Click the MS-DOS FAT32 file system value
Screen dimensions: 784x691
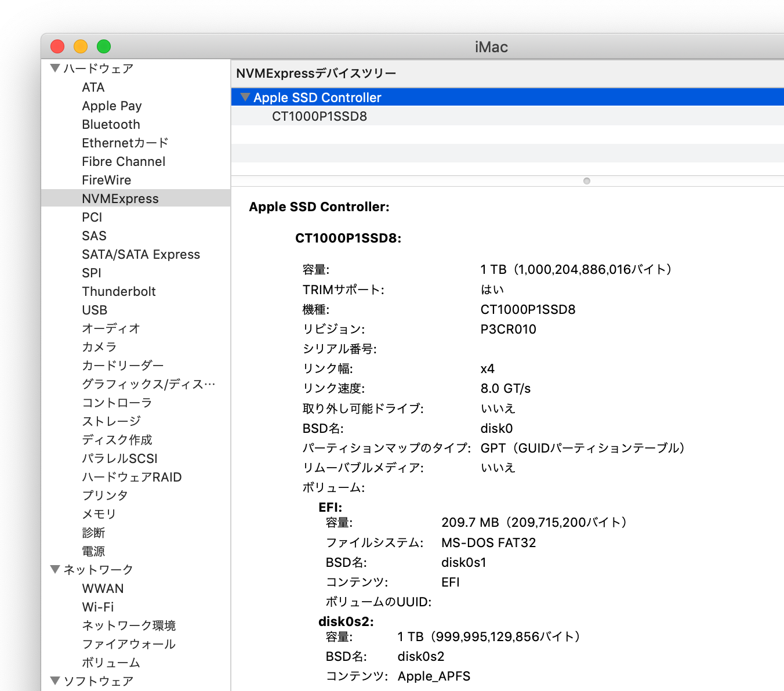click(x=489, y=543)
